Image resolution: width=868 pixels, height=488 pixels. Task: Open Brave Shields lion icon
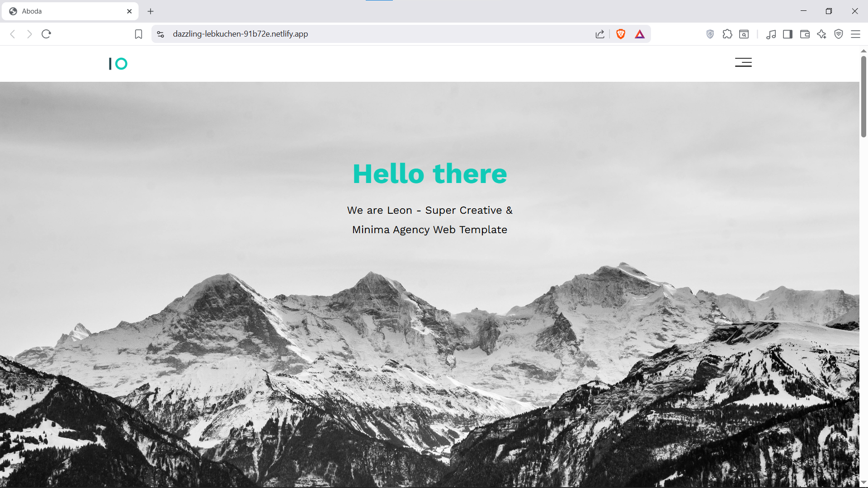coord(620,34)
